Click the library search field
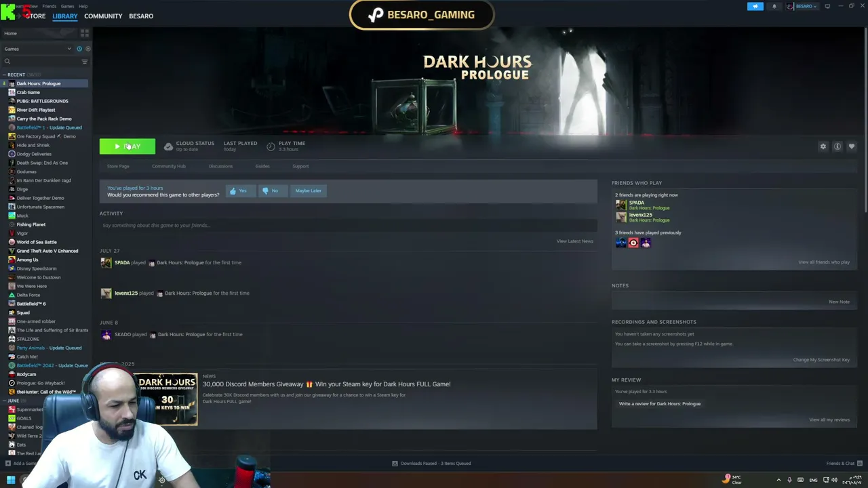Screen dimensions: 868x488 pos(41,62)
